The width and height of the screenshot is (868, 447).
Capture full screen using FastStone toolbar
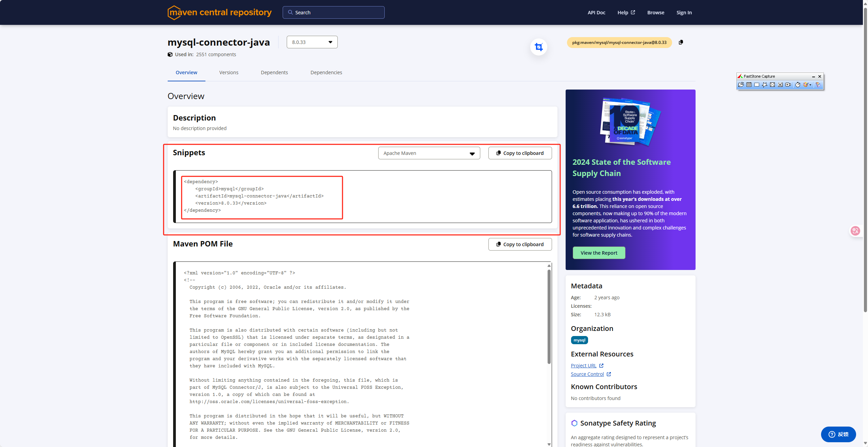[772, 85]
